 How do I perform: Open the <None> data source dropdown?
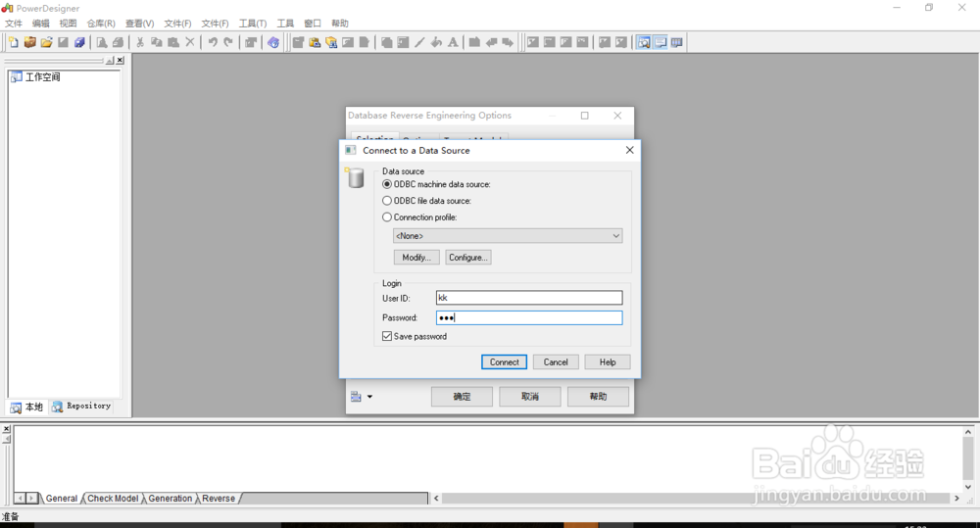click(x=508, y=235)
